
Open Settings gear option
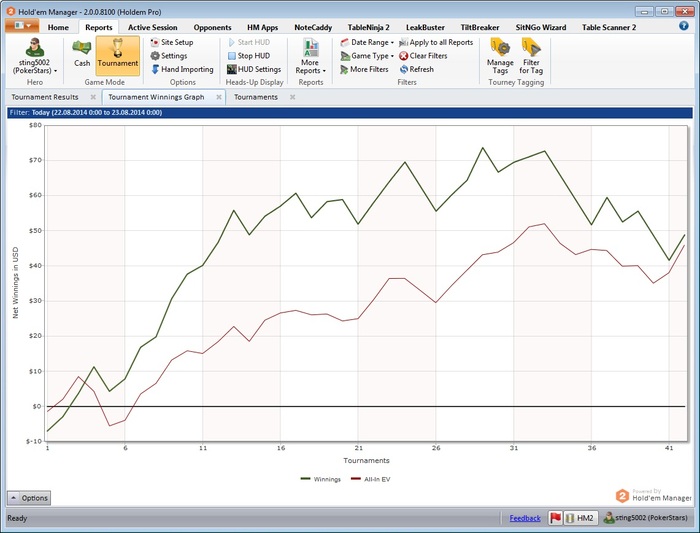[x=169, y=56]
